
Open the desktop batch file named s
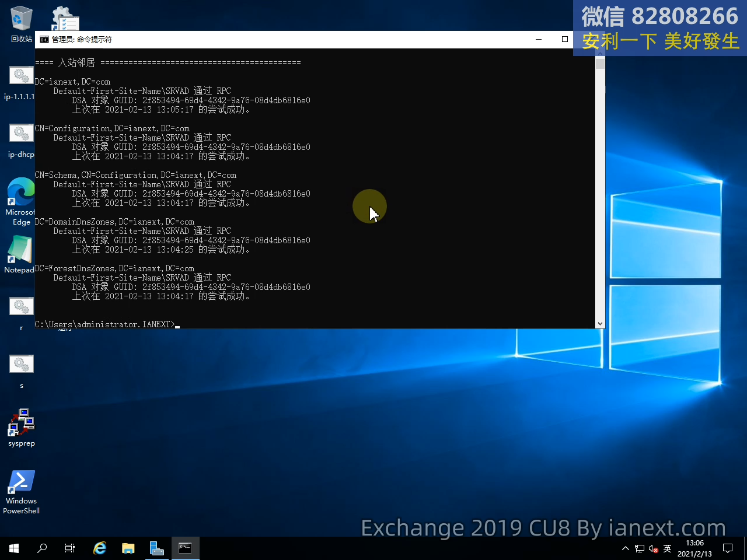[x=21, y=370]
